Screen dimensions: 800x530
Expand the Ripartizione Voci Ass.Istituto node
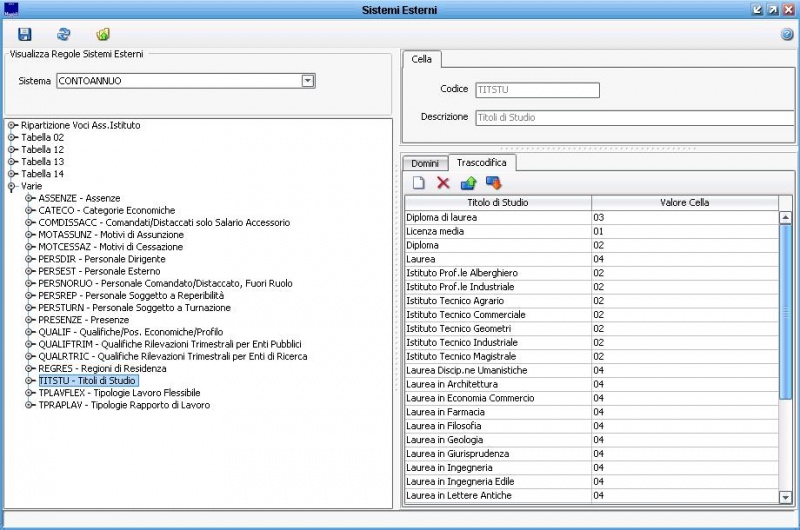point(13,125)
